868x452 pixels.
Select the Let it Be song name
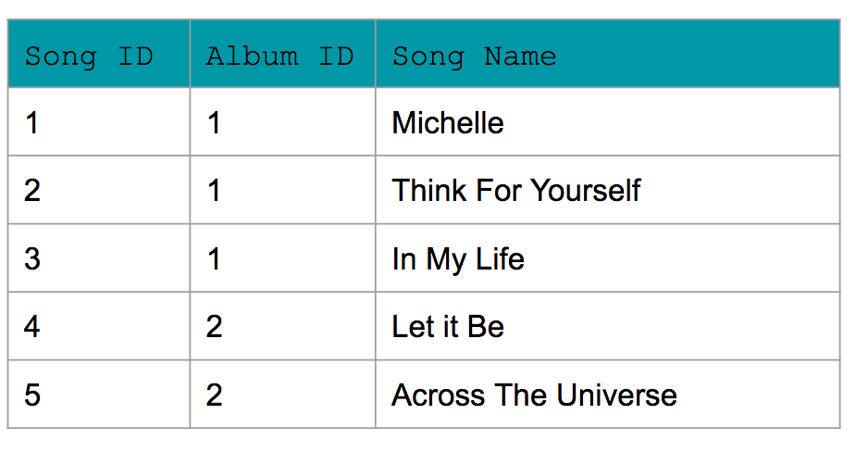point(448,326)
